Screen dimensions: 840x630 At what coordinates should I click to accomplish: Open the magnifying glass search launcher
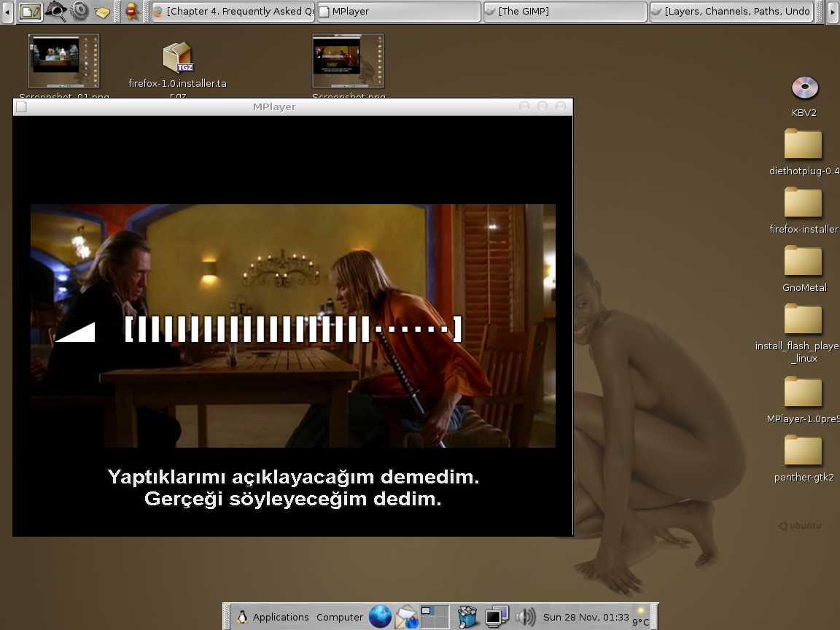55,12
